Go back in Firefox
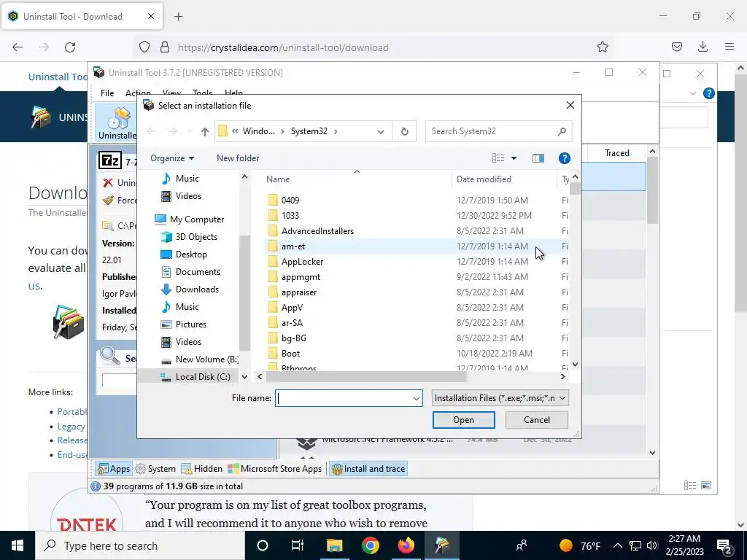 (18, 47)
